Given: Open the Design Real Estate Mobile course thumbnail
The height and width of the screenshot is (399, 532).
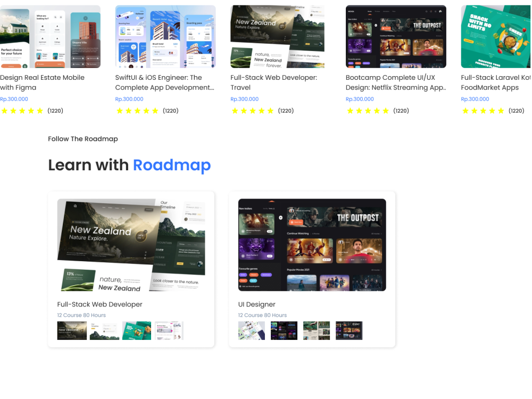Looking at the screenshot, I should [50, 37].
